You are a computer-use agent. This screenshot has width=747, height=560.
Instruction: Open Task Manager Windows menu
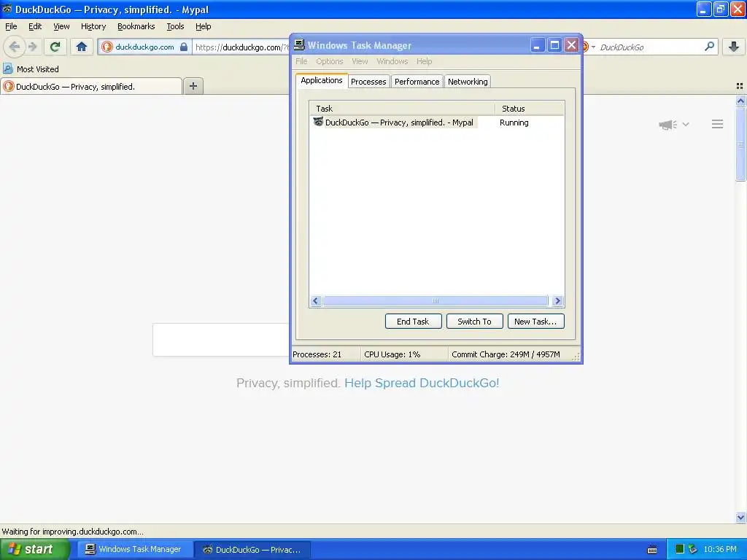click(392, 61)
